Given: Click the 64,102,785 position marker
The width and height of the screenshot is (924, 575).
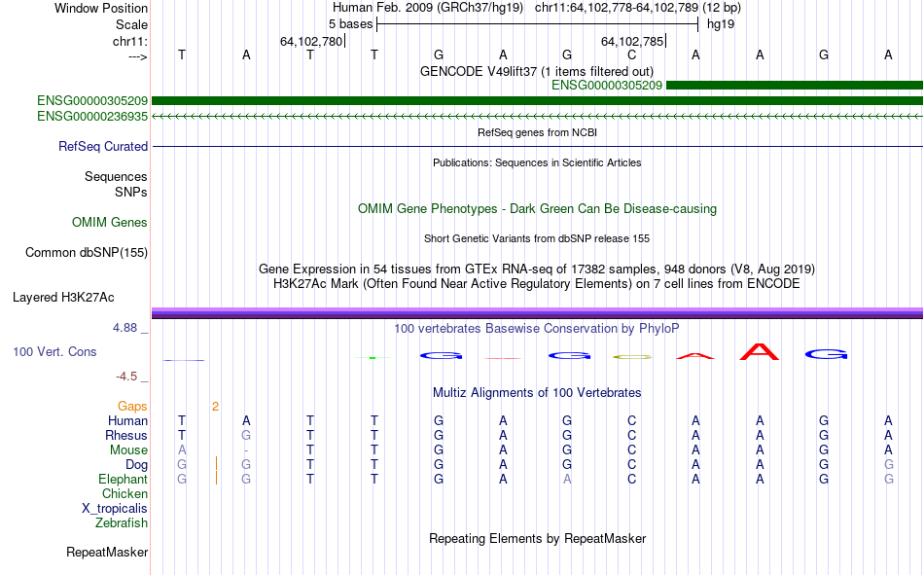Looking at the screenshot, I should [632, 41].
